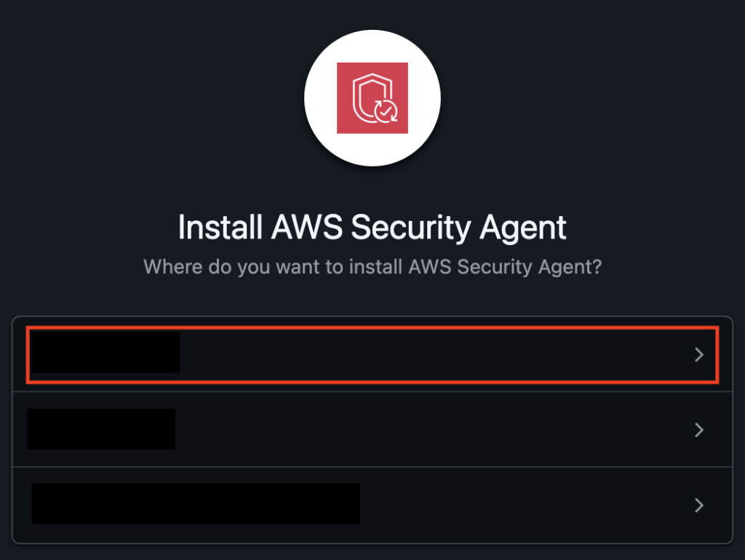Open the first redacted account name
Screen dimensions: 745x560
click(x=105, y=353)
